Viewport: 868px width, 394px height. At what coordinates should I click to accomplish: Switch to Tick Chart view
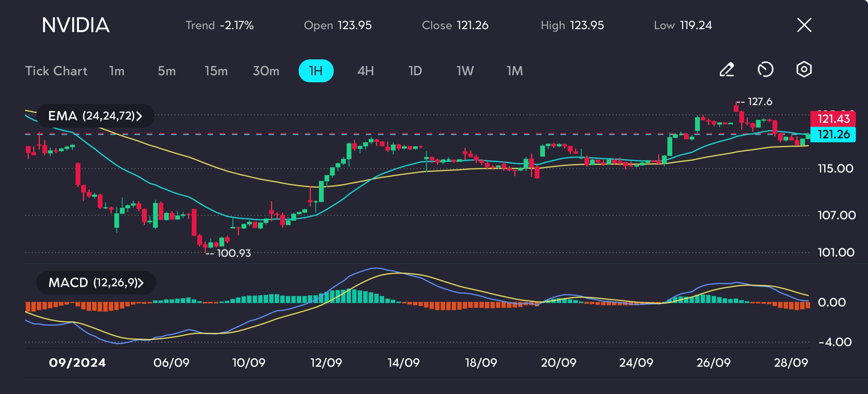click(56, 71)
